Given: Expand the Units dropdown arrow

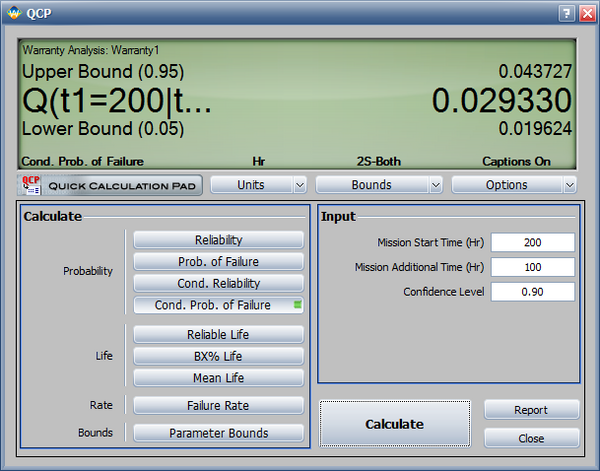Looking at the screenshot, I should pyautogui.click(x=300, y=185).
